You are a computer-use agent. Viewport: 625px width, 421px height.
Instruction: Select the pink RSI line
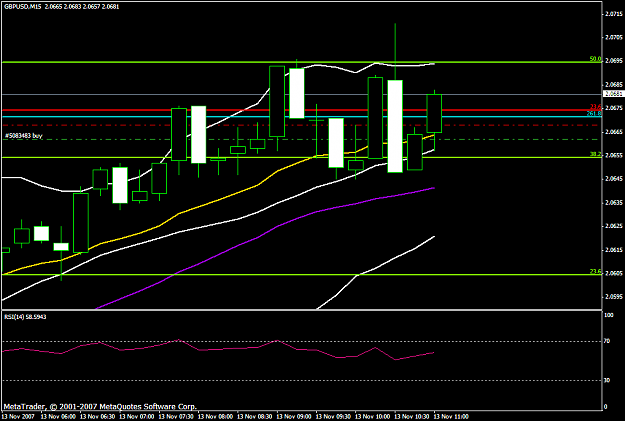click(218, 350)
